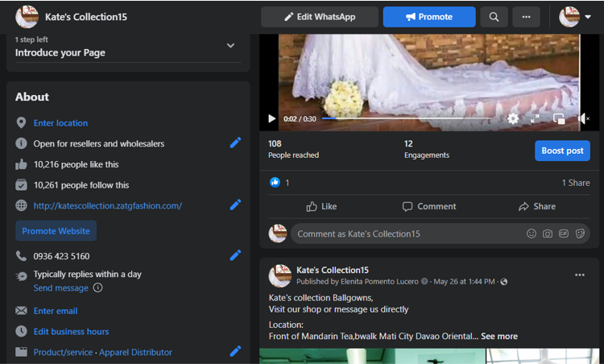
Task: Expand the Introduce your Page chevron
Action: pos(230,45)
